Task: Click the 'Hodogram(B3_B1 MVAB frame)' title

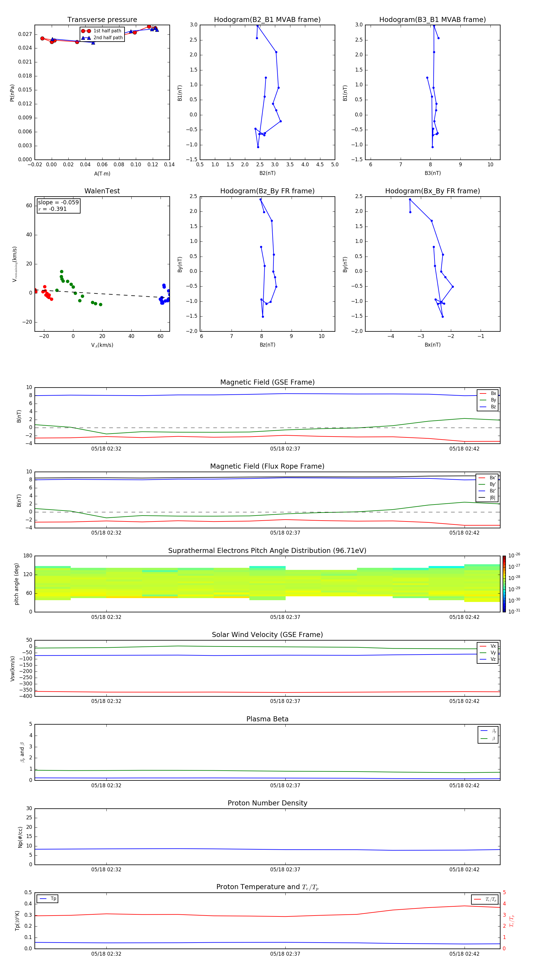Action: 432,20
